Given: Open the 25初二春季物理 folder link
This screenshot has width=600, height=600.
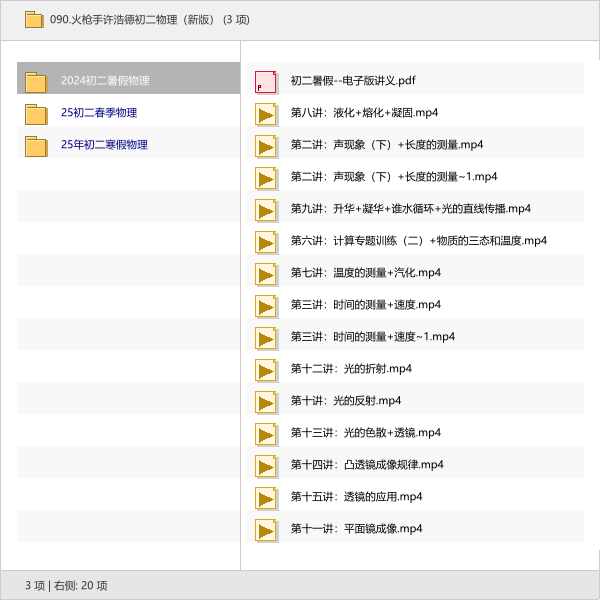Looking at the screenshot, I should pos(98,113).
